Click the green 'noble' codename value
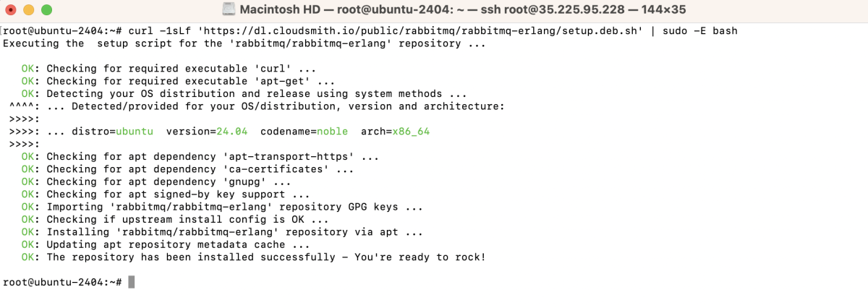Screen dimensions: 868x308 (332, 132)
